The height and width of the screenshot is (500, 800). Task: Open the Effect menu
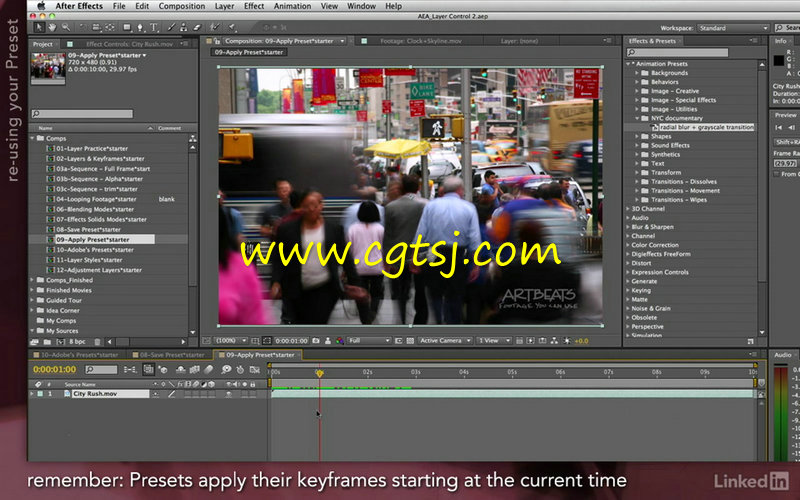[254, 6]
